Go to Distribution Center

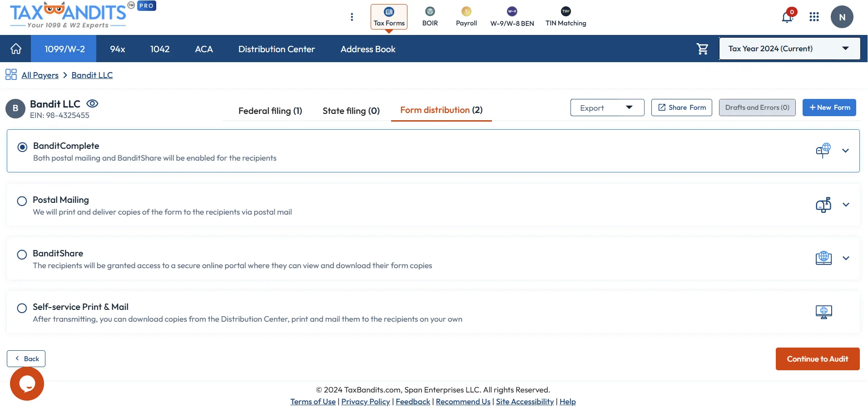coord(277,49)
